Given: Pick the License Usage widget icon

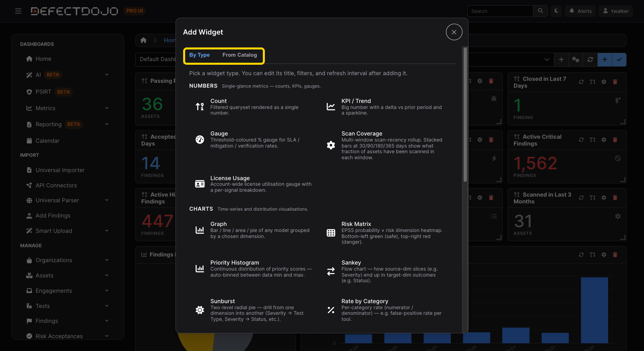Looking at the screenshot, I should [x=200, y=184].
